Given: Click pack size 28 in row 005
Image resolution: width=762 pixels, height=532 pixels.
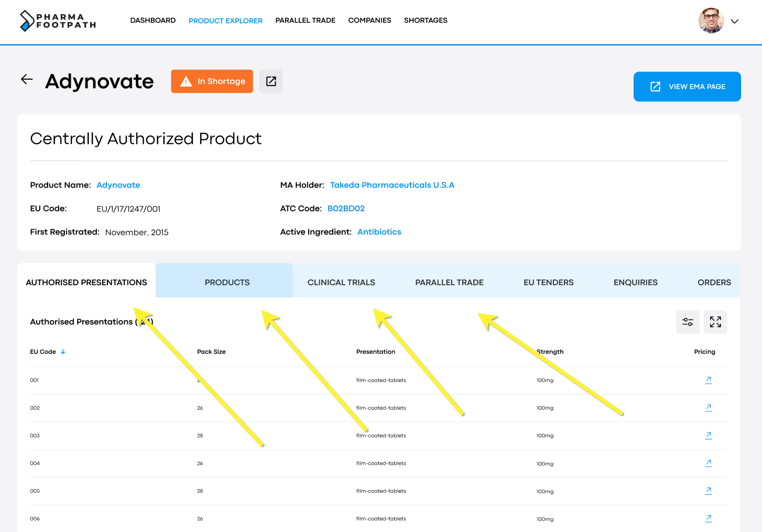Looking at the screenshot, I should pyautogui.click(x=200, y=491).
